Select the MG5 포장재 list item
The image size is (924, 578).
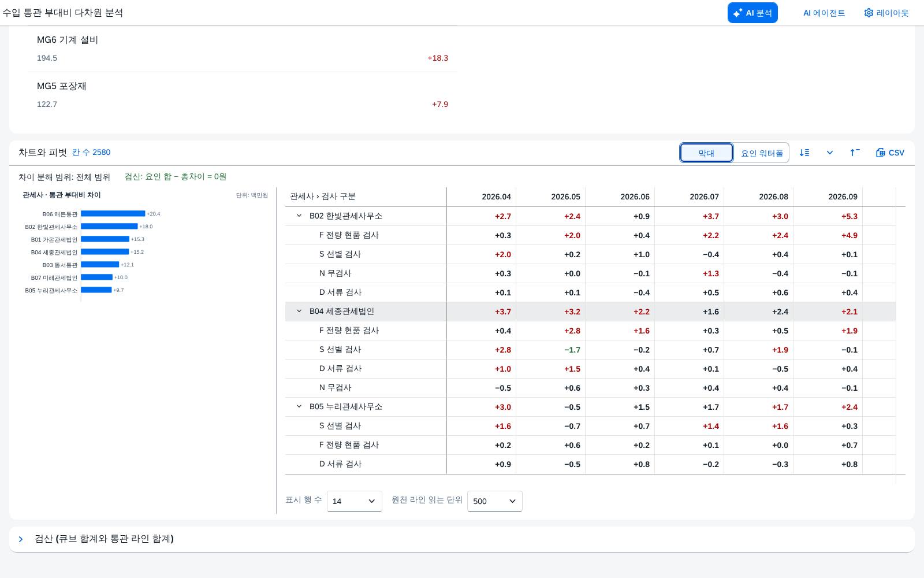pos(243,95)
